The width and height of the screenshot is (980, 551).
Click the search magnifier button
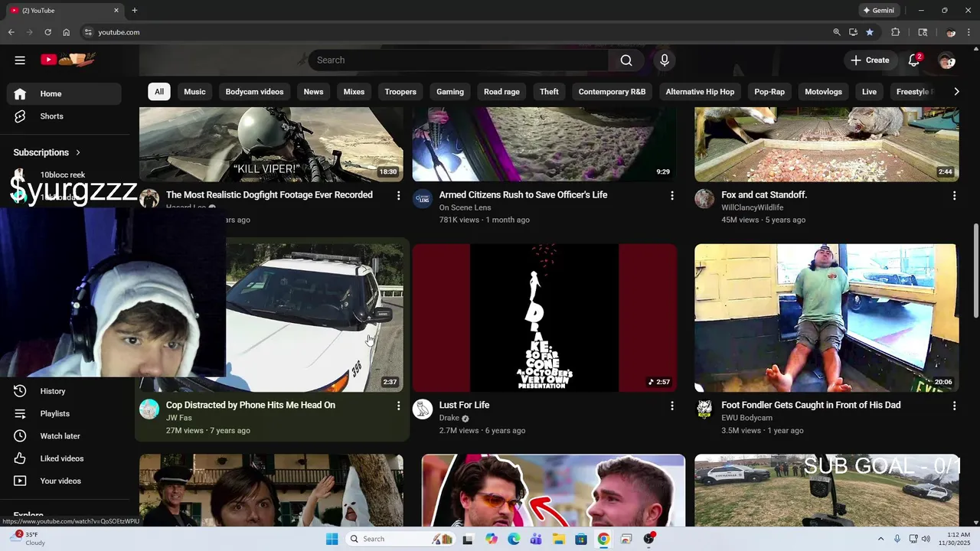(626, 60)
